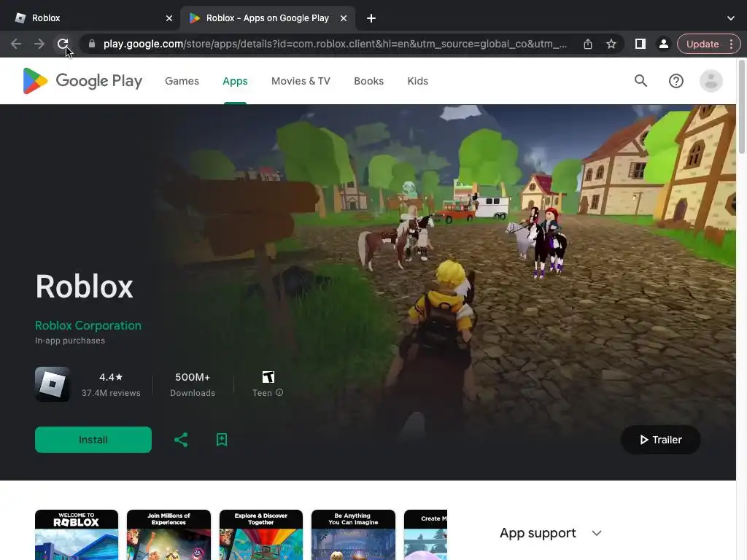Select Roblox - Apps on Google Play tab
This screenshot has width=747, height=560.
pos(267,18)
